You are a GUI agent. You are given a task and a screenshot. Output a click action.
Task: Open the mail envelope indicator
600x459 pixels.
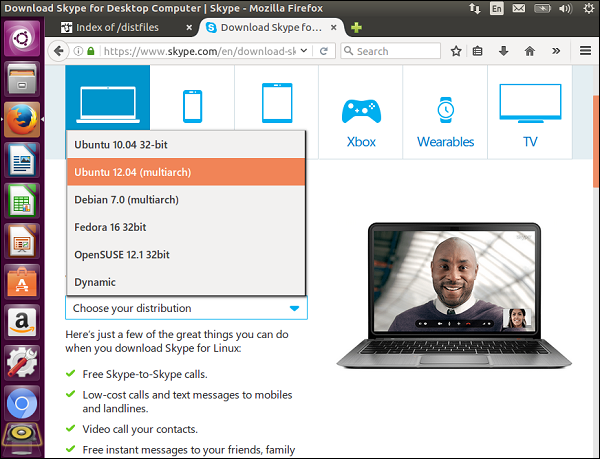click(518, 8)
